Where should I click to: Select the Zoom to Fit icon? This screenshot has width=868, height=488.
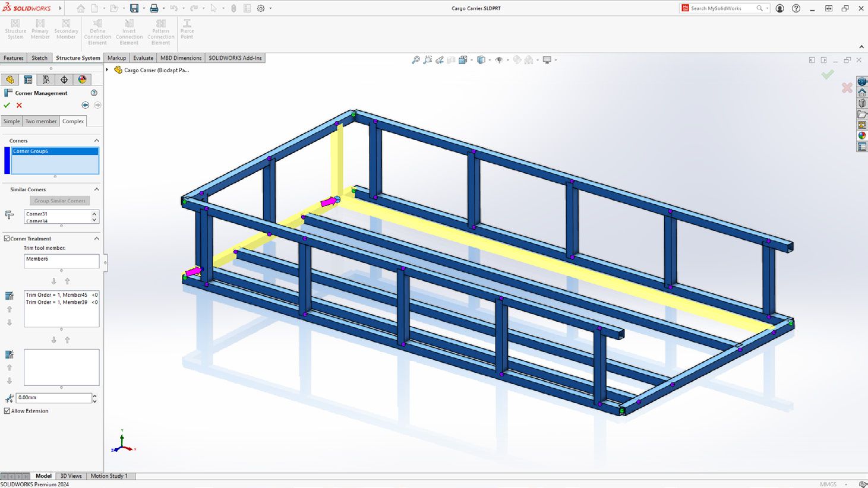pyautogui.click(x=415, y=59)
